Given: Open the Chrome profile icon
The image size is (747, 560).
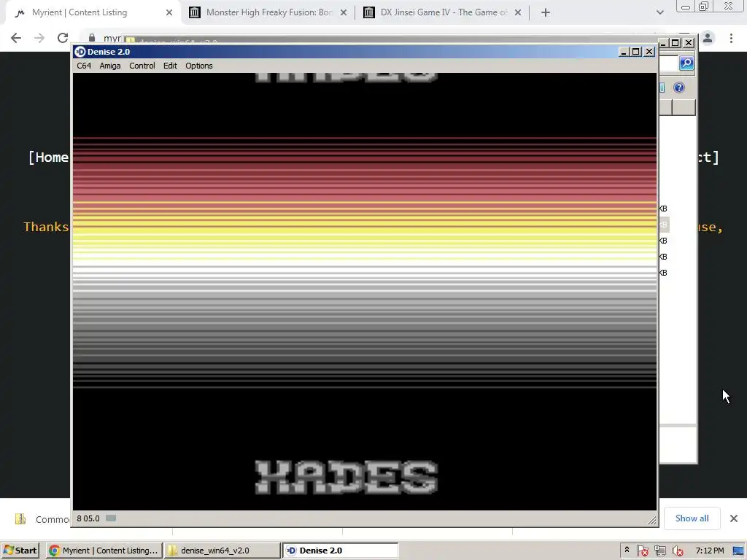Looking at the screenshot, I should point(708,38).
